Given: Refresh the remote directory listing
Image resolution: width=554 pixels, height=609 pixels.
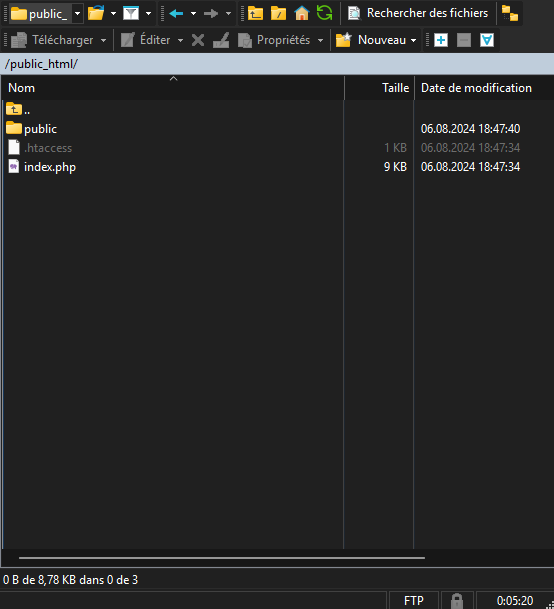Looking at the screenshot, I should point(324,13).
